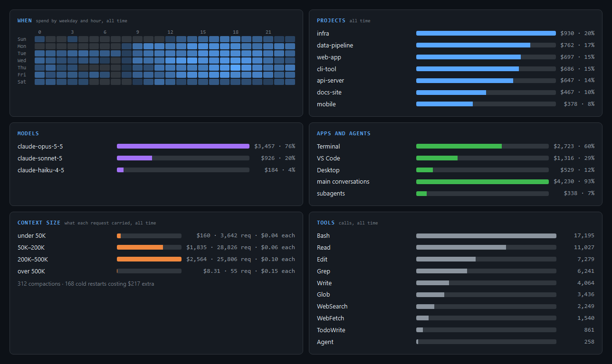This screenshot has height=364, width=612.
Task: Click the claude-opus-5-5 spend bar
Action: tap(183, 146)
